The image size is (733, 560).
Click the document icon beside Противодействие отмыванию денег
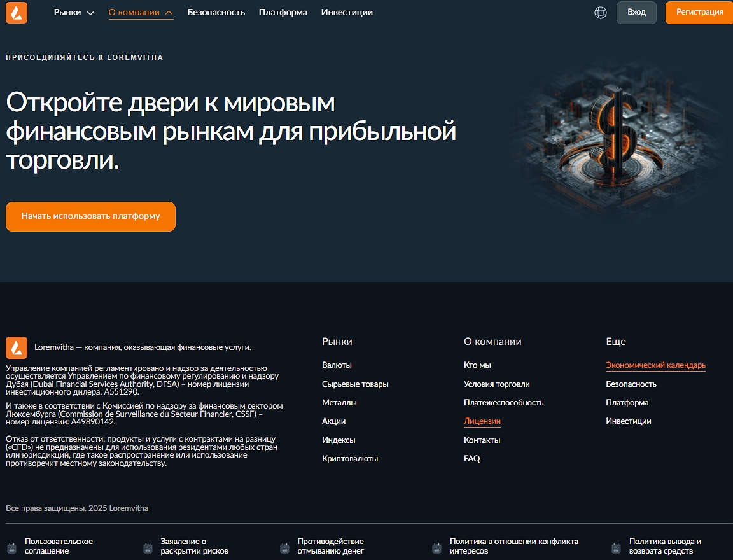[284, 547]
